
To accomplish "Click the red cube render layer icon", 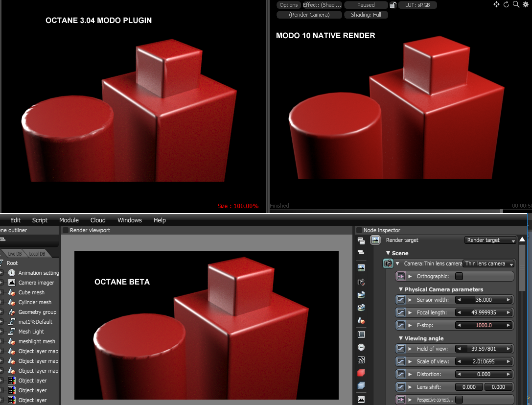I will point(361,373).
